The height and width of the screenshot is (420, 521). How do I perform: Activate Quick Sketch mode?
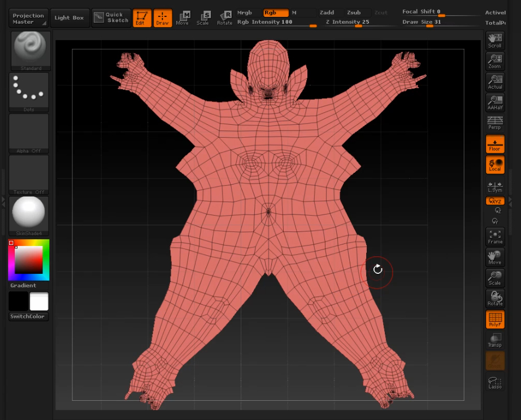[x=111, y=18]
